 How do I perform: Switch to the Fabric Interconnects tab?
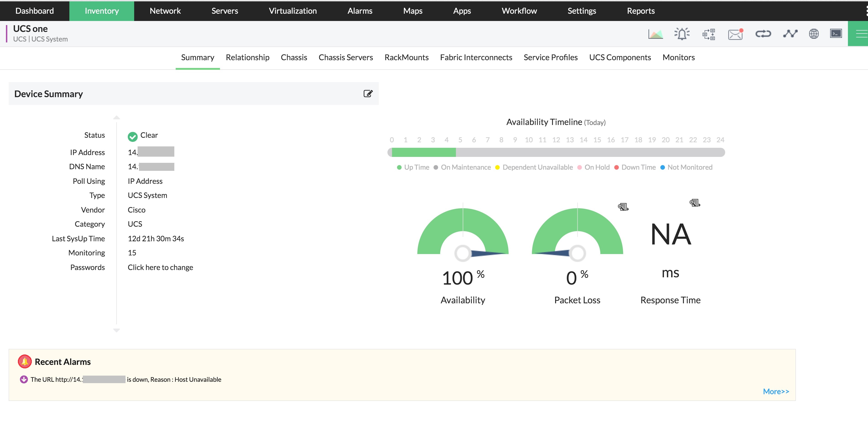[x=476, y=58]
